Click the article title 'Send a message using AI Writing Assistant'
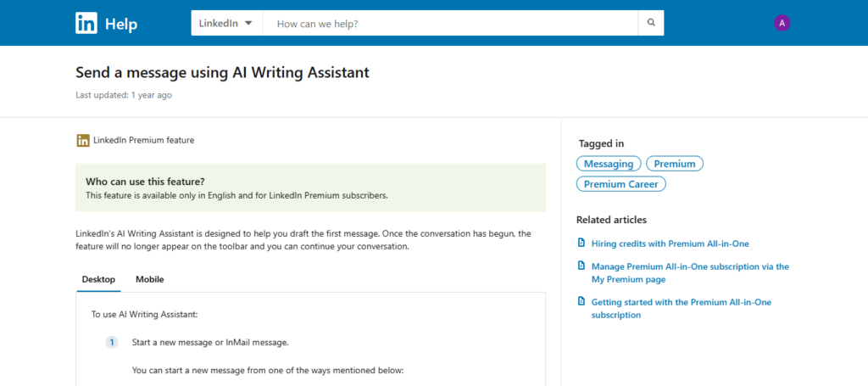This screenshot has height=386, width=868. (x=222, y=73)
